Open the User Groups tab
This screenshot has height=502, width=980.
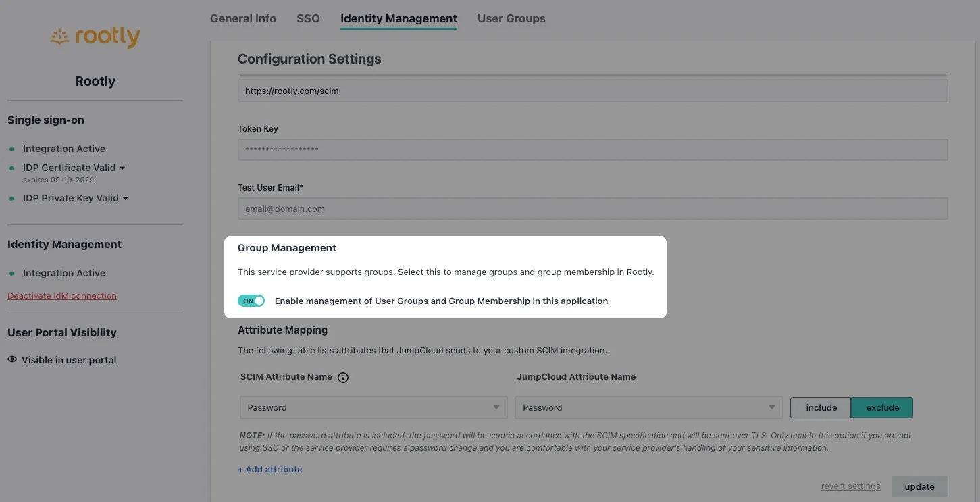(x=511, y=18)
